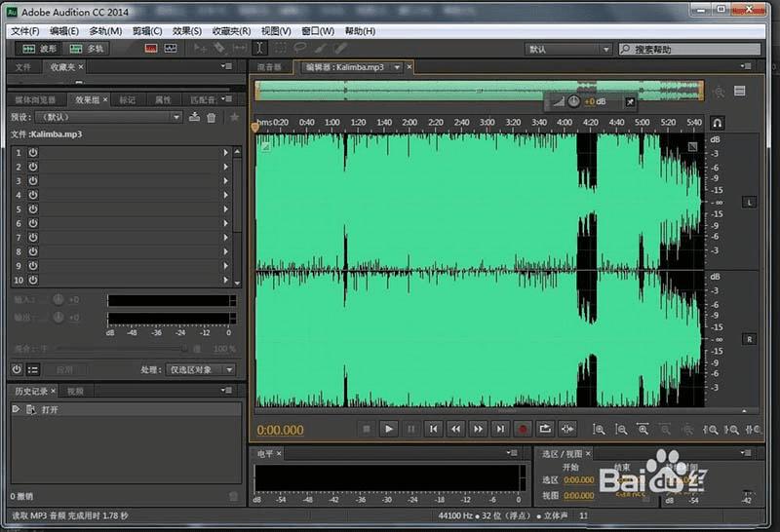The height and width of the screenshot is (532, 780).
Task: Expand the effect list arrow on slot 3
Action: (x=225, y=181)
